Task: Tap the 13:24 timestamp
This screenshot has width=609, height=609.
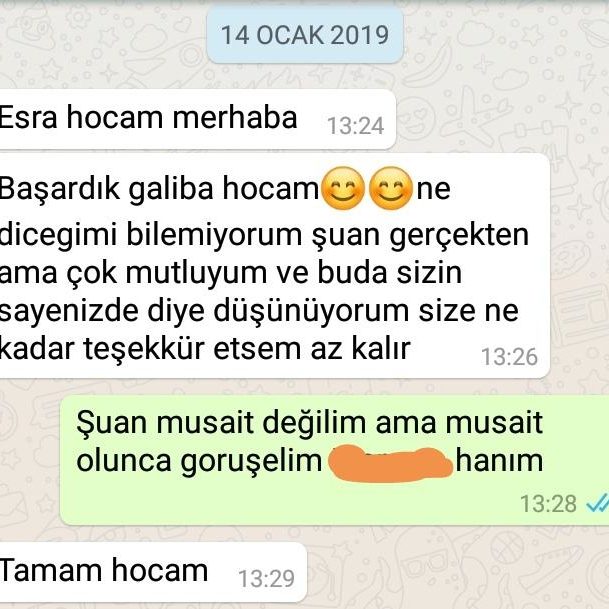Action: coord(355,126)
